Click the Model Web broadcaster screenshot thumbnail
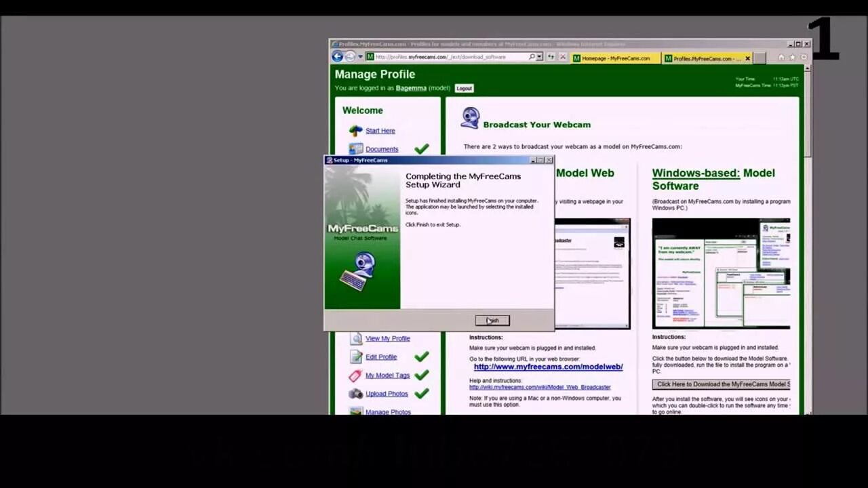This screenshot has height=488, width=868. pyautogui.click(x=593, y=274)
